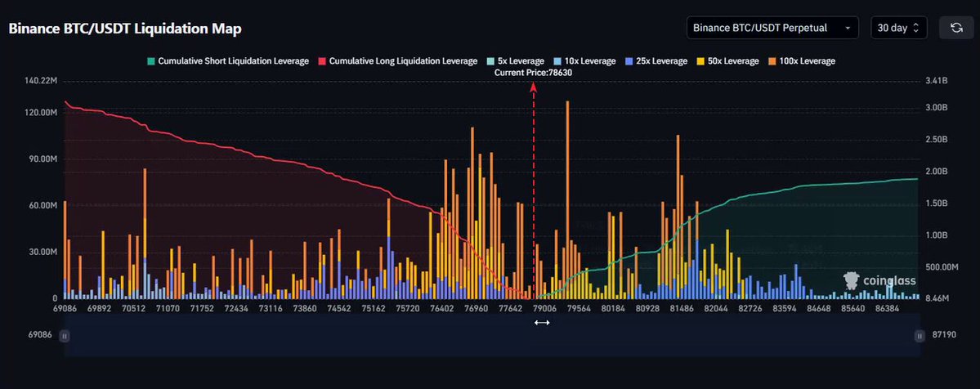Viewport: 980px width, 389px height.
Task: Click the 73860 price axis label
Action: [x=304, y=309]
